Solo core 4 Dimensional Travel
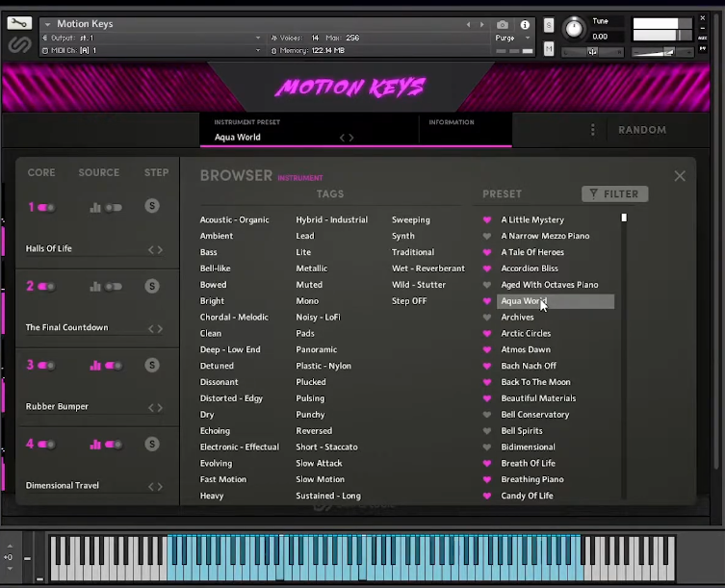 [152, 445]
